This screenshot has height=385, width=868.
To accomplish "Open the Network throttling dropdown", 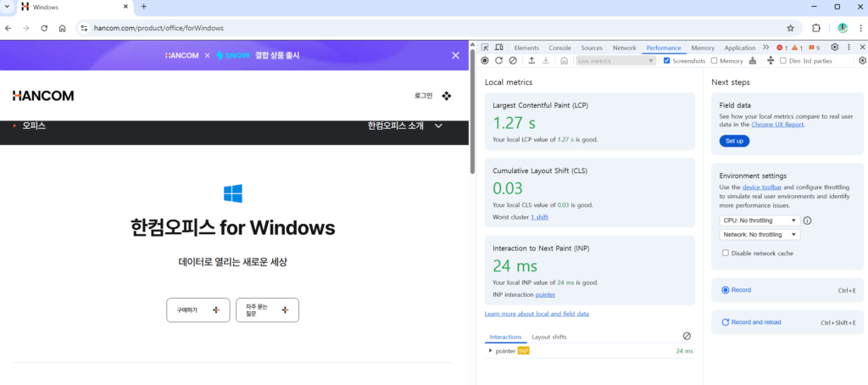I will [x=759, y=235].
